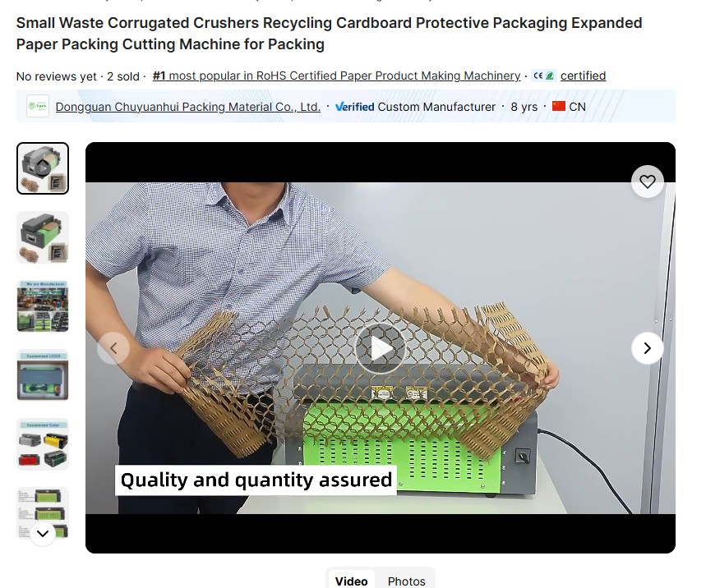Select the second machine photo thumbnail
The width and height of the screenshot is (706, 588).
pos(43,237)
